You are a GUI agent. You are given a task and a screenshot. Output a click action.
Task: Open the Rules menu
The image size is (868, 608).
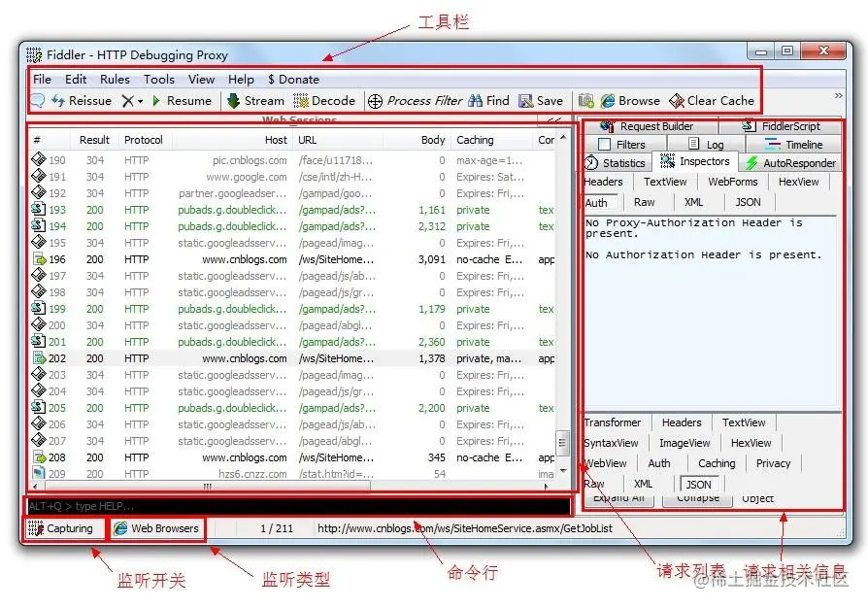click(115, 80)
